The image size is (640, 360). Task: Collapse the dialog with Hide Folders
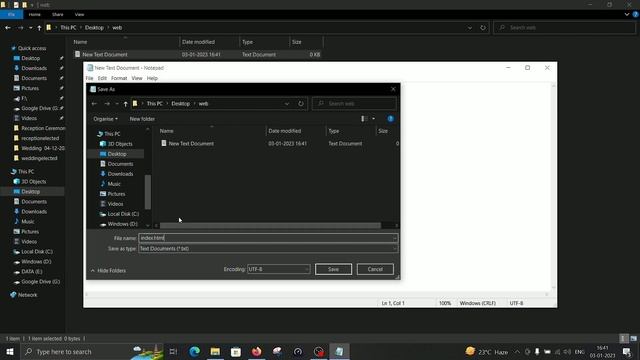click(108, 271)
